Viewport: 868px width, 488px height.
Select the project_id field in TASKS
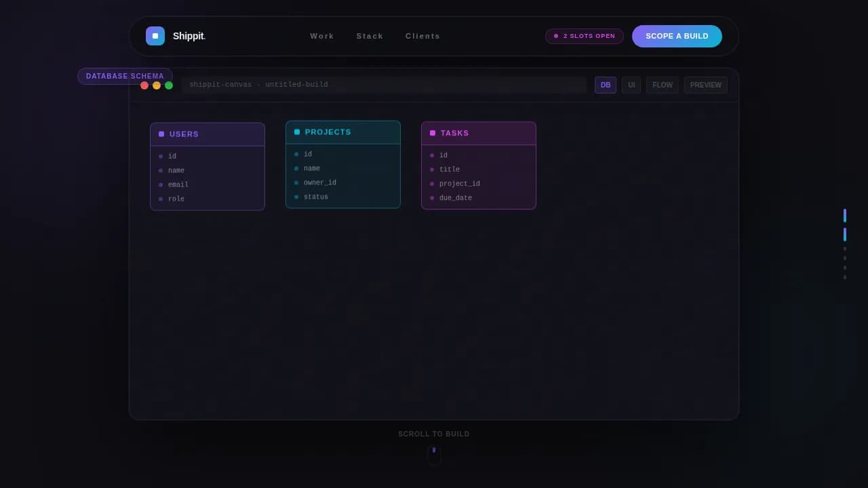[460, 184]
